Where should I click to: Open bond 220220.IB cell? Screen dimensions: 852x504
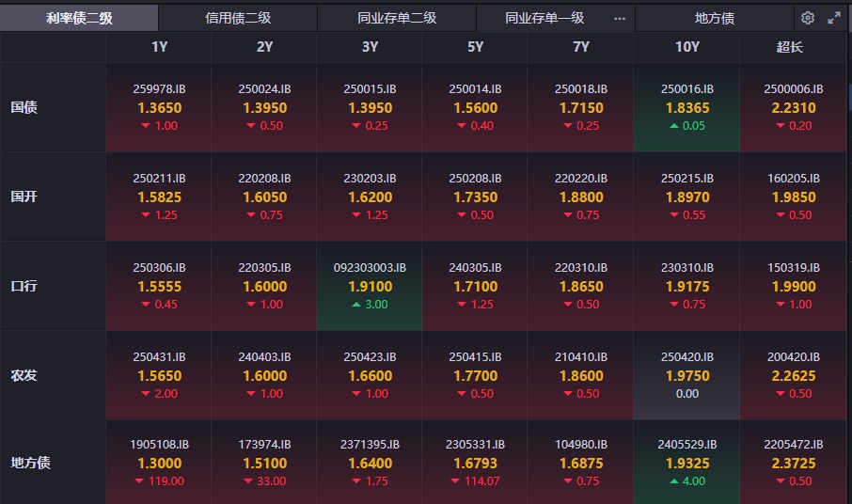581,197
